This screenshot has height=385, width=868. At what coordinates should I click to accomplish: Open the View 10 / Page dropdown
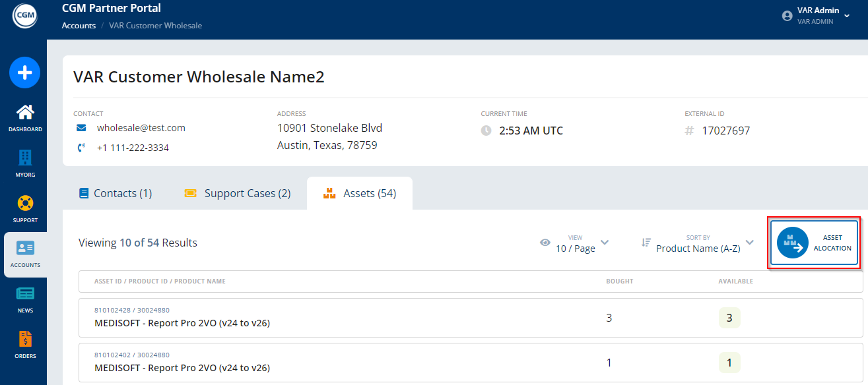pyautogui.click(x=575, y=243)
